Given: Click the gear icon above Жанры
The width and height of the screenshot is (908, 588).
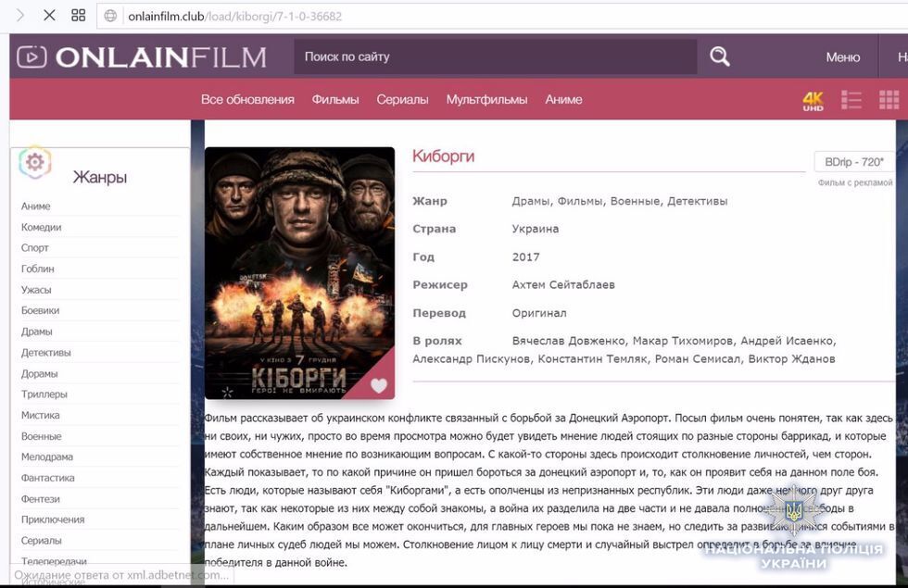Looking at the screenshot, I should (35, 162).
